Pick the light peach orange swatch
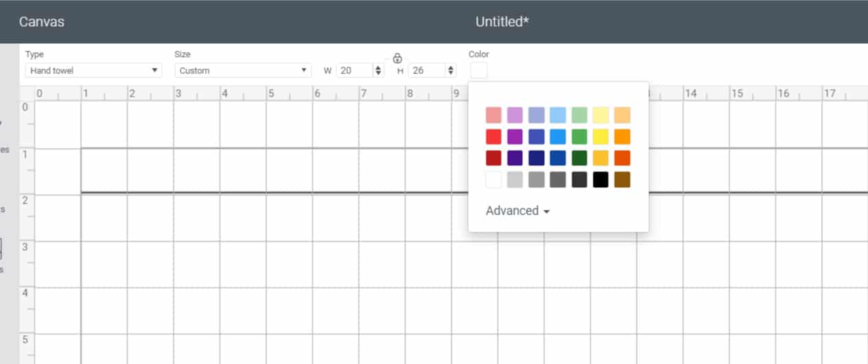 pos(622,115)
